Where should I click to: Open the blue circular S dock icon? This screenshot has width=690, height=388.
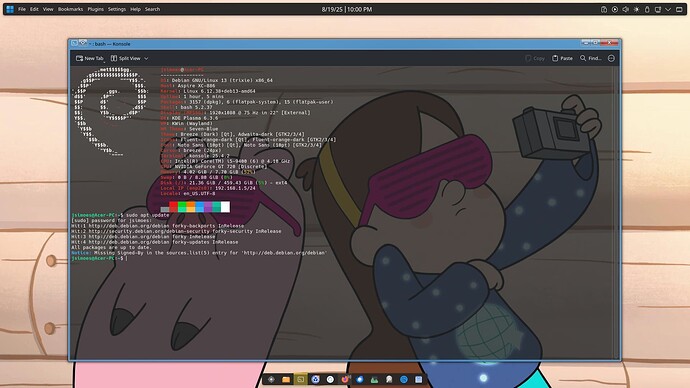404,379
